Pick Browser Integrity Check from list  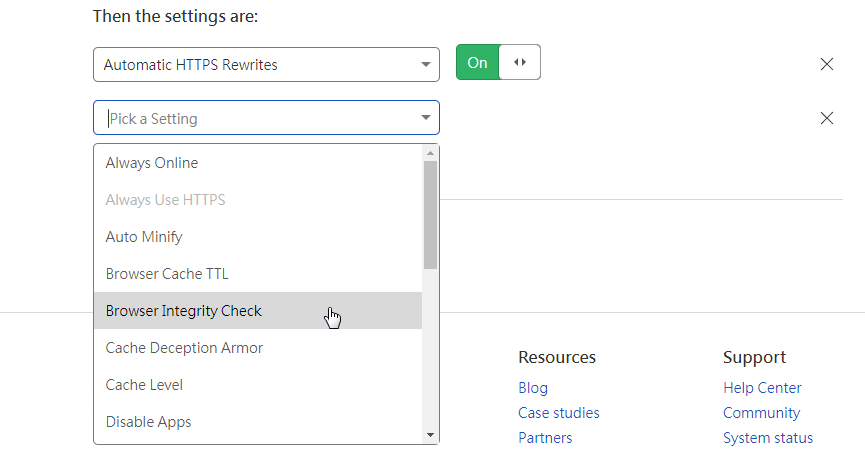pos(258,311)
